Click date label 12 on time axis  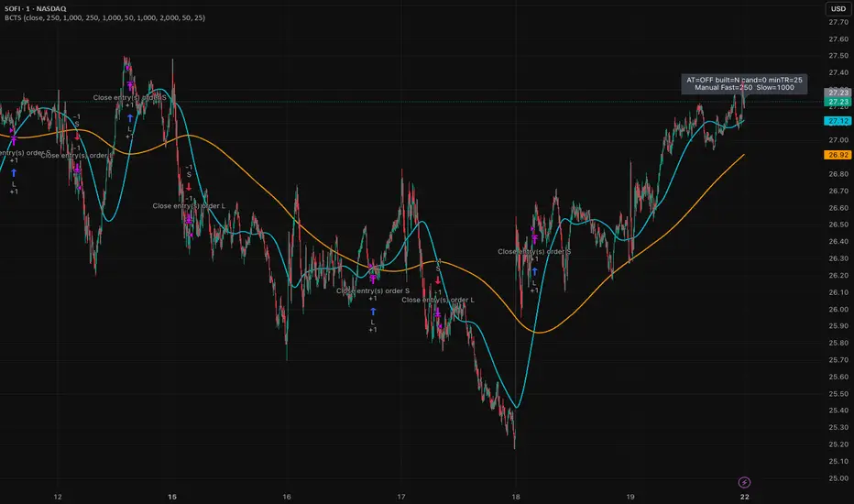58,497
